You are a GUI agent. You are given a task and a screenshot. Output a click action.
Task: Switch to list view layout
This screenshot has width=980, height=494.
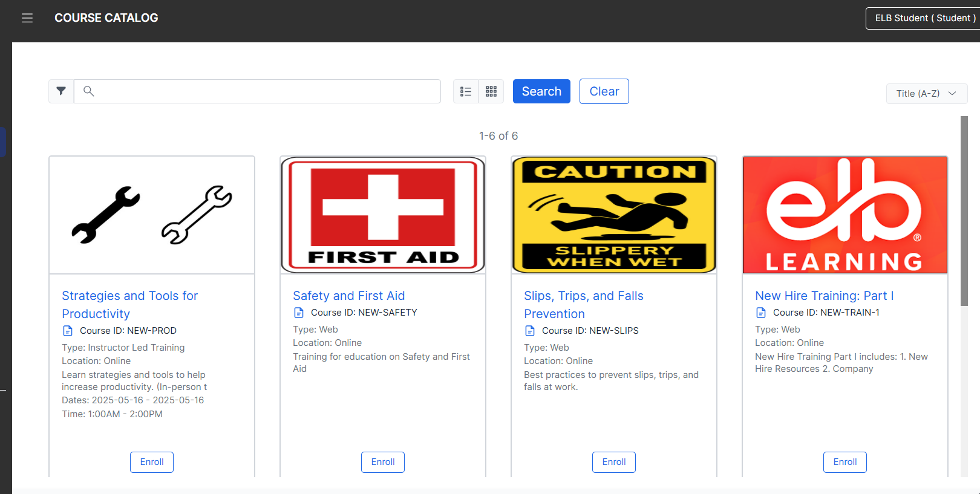click(466, 91)
